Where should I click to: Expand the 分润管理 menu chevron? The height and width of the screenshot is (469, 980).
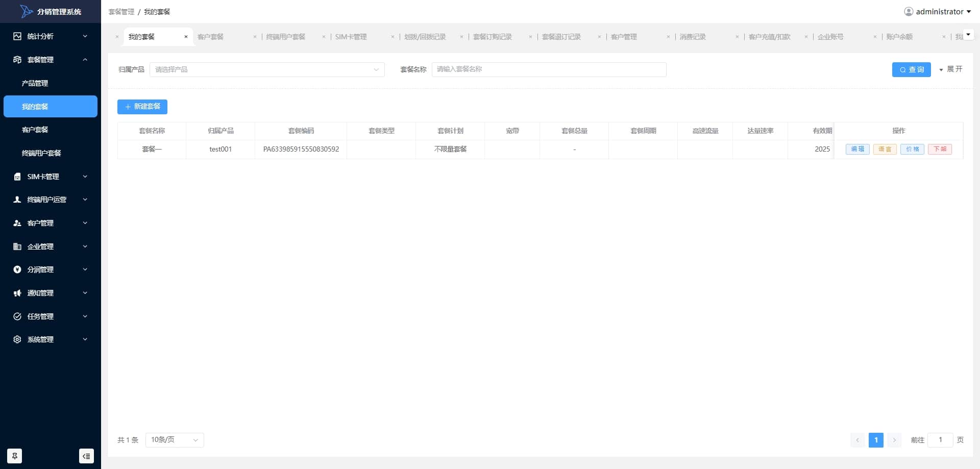(x=85, y=269)
